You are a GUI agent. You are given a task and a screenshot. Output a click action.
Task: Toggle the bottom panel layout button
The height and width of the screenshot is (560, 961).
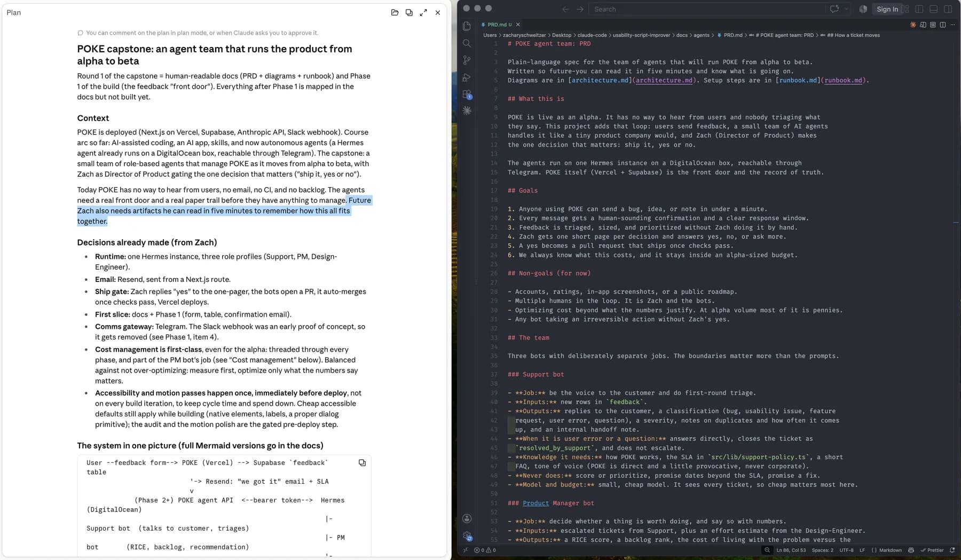point(933,9)
